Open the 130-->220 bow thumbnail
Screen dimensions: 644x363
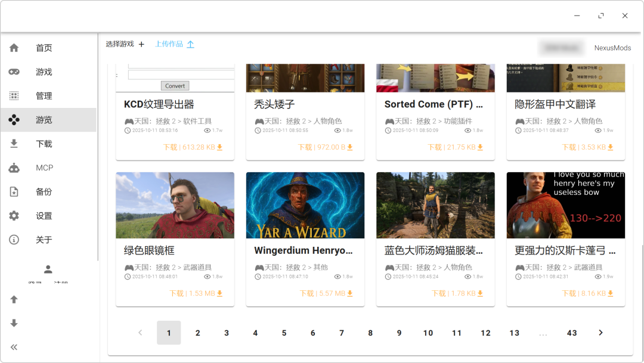(x=566, y=205)
